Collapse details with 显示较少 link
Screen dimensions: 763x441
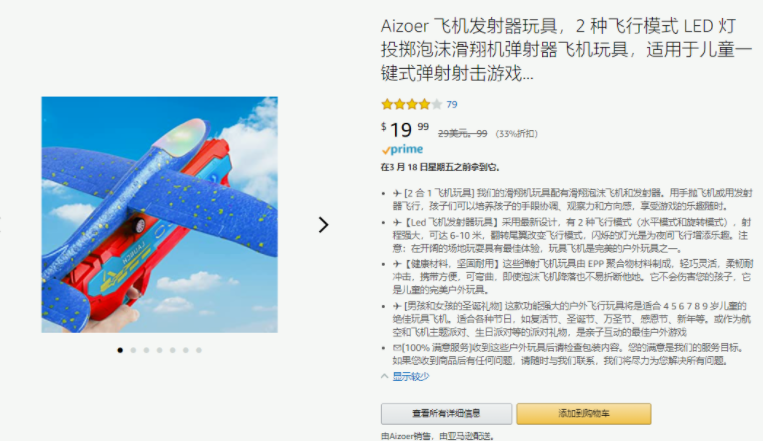click(x=411, y=376)
